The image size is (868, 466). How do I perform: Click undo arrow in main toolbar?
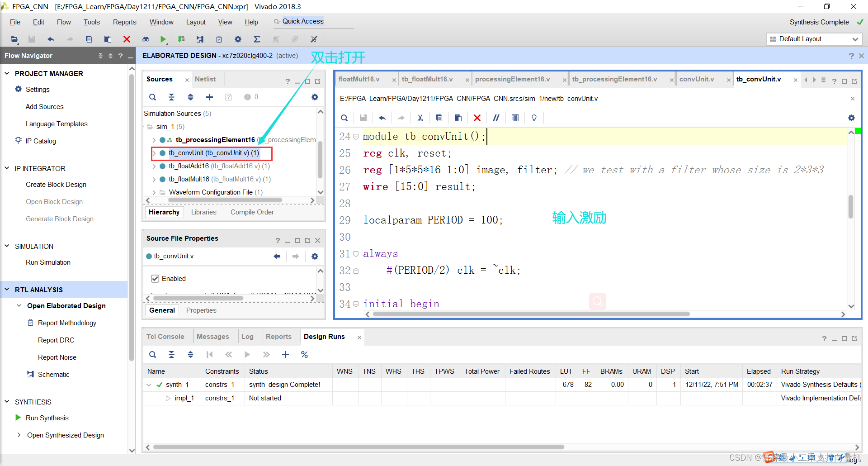click(51, 39)
